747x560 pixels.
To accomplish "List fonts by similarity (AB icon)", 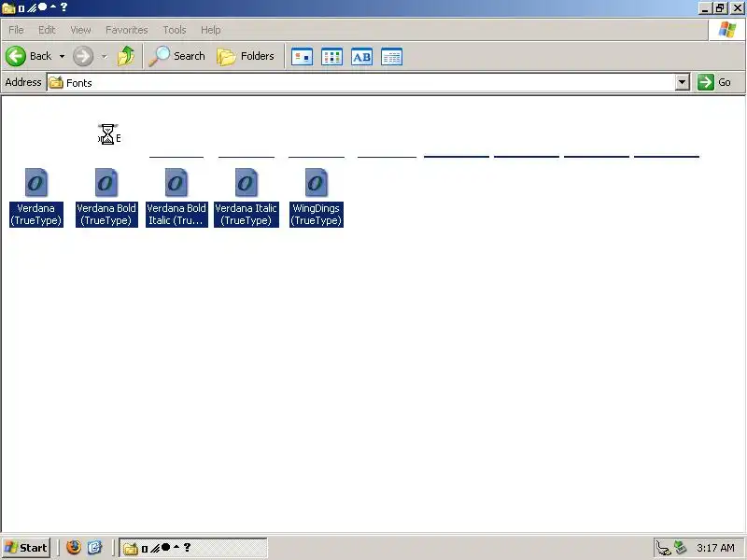I will (x=361, y=57).
